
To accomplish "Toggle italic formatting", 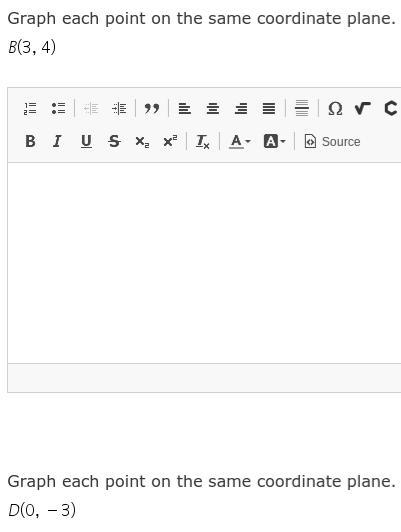I will [57, 141].
